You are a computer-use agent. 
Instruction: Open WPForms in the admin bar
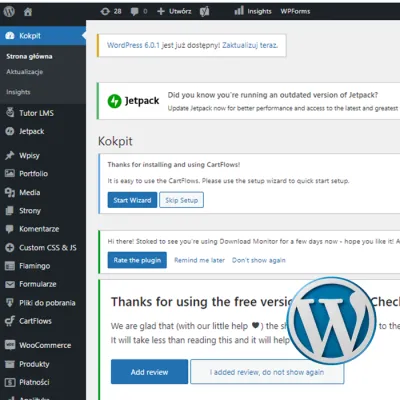295,11
